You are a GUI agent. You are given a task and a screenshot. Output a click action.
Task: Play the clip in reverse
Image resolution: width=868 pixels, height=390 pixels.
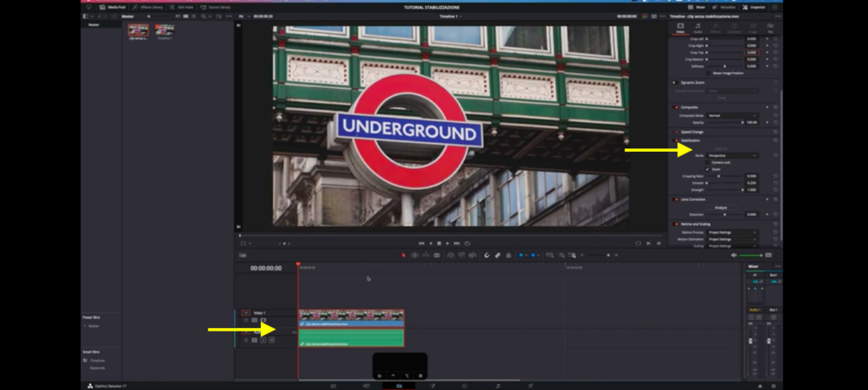pyautogui.click(x=431, y=243)
